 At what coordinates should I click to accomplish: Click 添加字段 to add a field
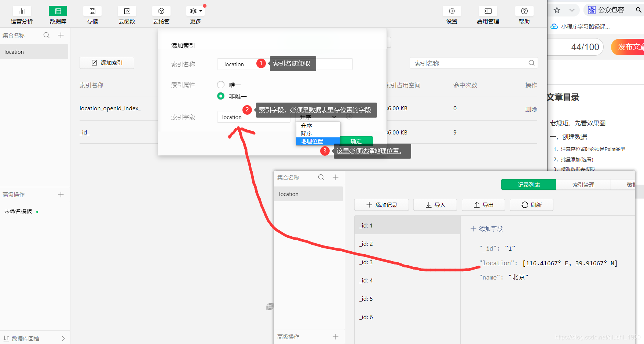pos(487,229)
